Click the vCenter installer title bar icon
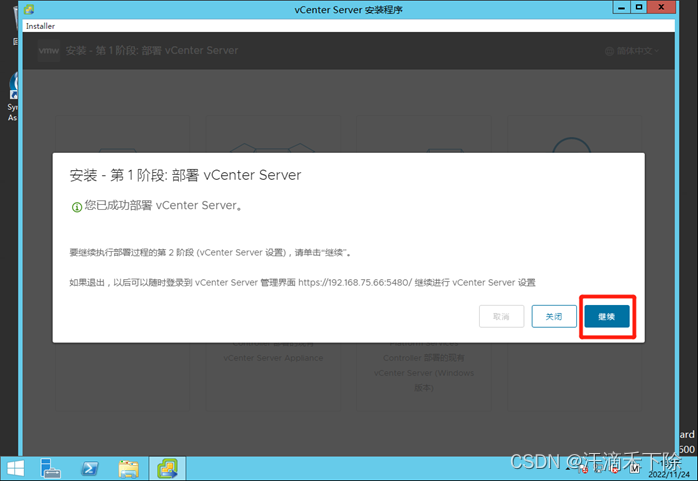The width and height of the screenshot is (698, 481). click(x=29, y=9)
